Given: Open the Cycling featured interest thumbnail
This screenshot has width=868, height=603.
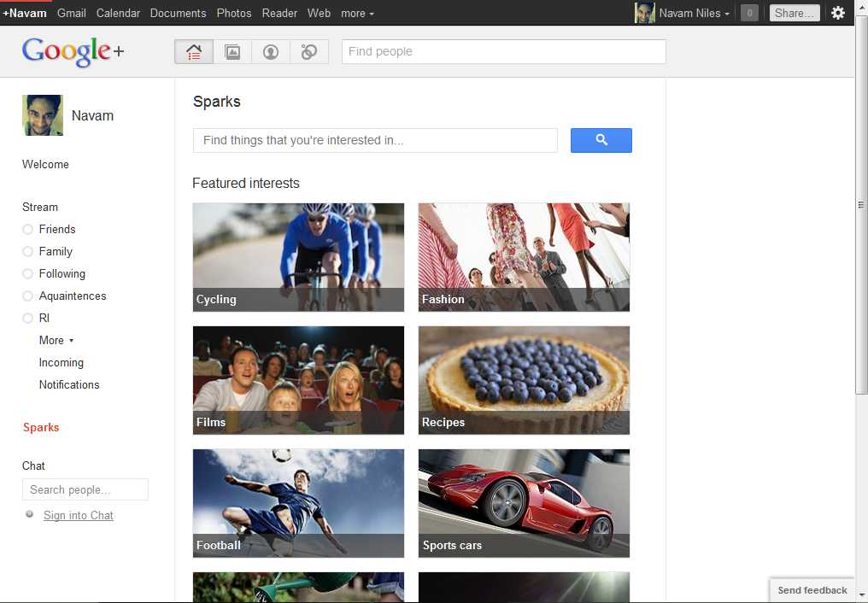Looking at the screenshot, I should pos(298,256).
